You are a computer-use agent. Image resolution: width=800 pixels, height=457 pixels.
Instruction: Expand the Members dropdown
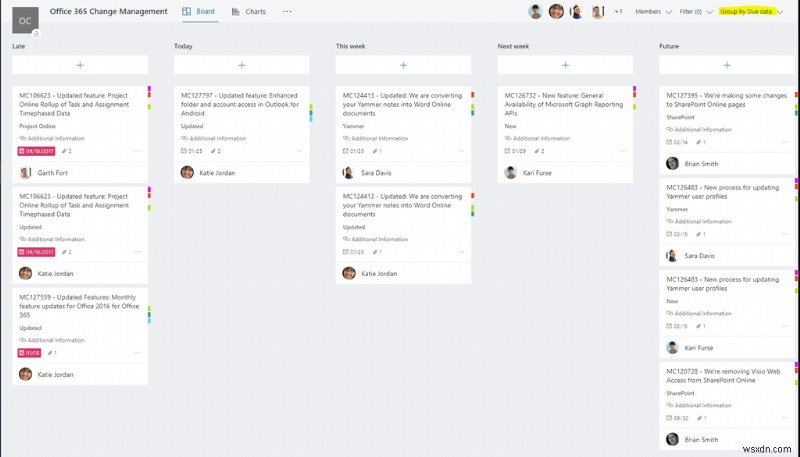coord(653,11)
